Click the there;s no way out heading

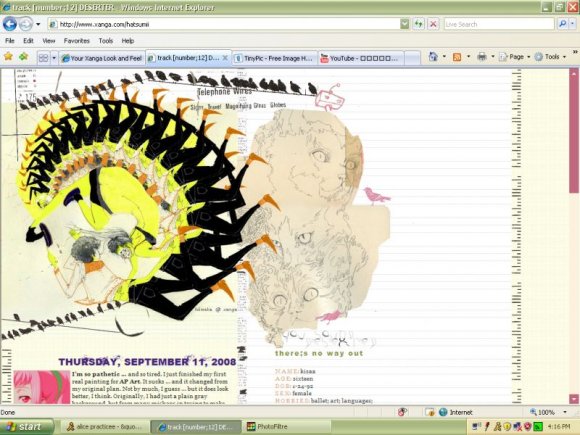point(319,353)
